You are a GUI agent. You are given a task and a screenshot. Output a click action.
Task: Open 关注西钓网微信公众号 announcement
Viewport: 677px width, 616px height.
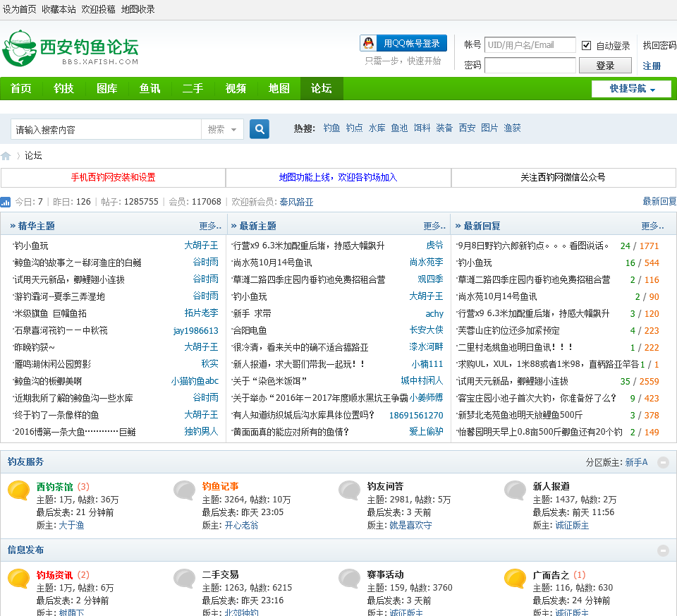(563, 178)
